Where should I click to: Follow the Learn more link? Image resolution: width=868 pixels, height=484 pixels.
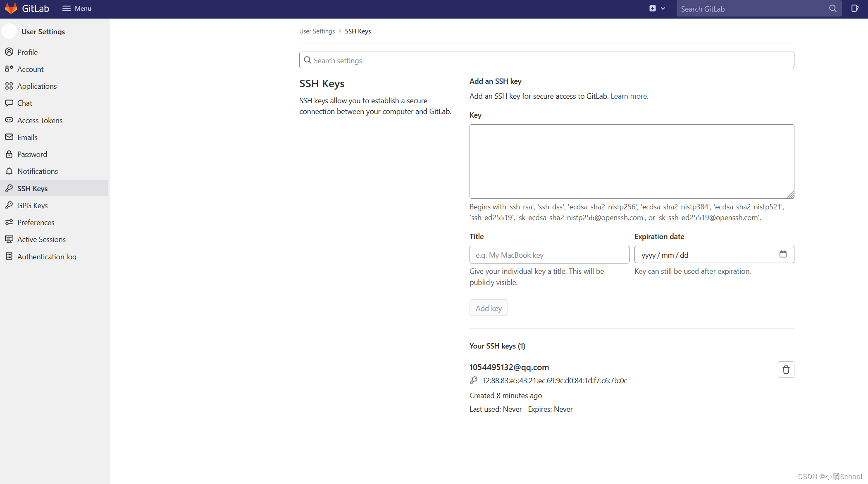click(x=629, y=96)
